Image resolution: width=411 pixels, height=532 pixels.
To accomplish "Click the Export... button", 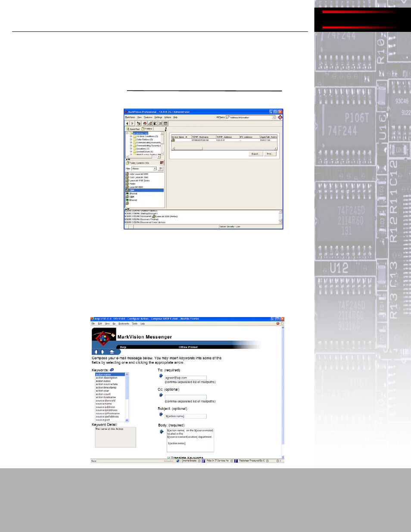I will [255, 154].
